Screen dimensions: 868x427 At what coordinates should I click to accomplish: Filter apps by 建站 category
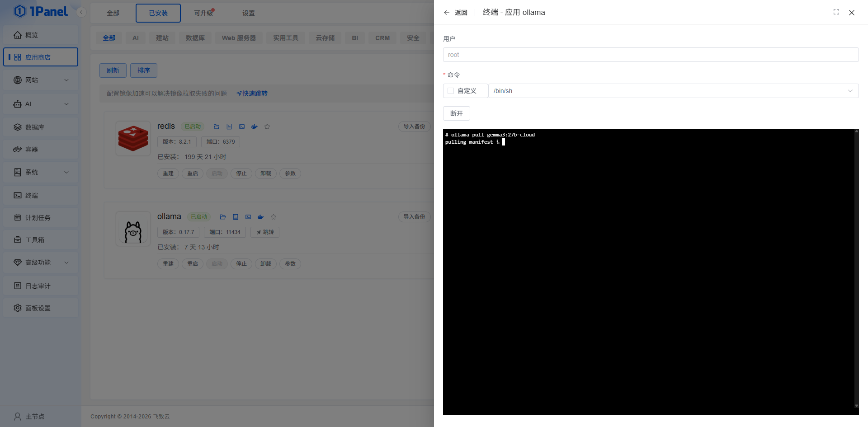[162, 38]
